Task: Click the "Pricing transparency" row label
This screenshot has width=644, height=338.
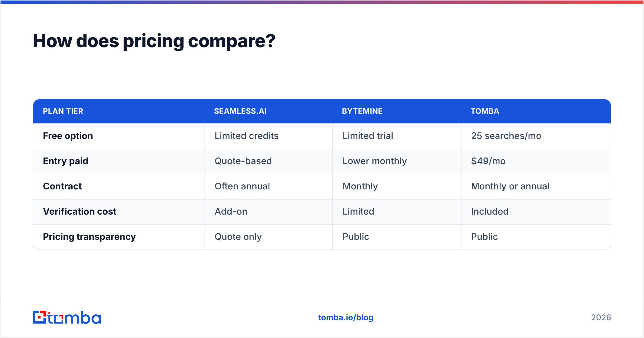Action: coord(89,237)
